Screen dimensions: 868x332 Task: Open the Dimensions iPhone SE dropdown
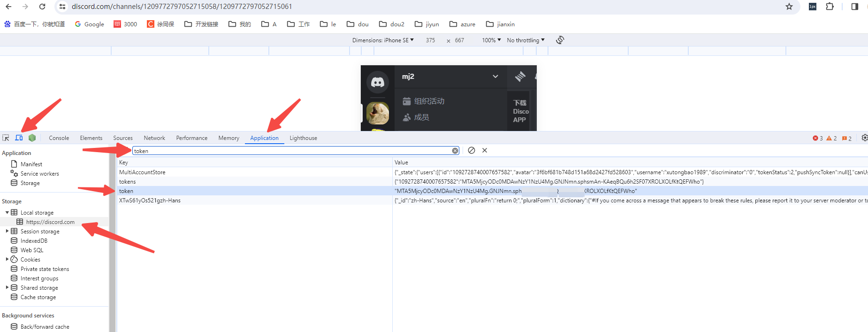point(383,40)
